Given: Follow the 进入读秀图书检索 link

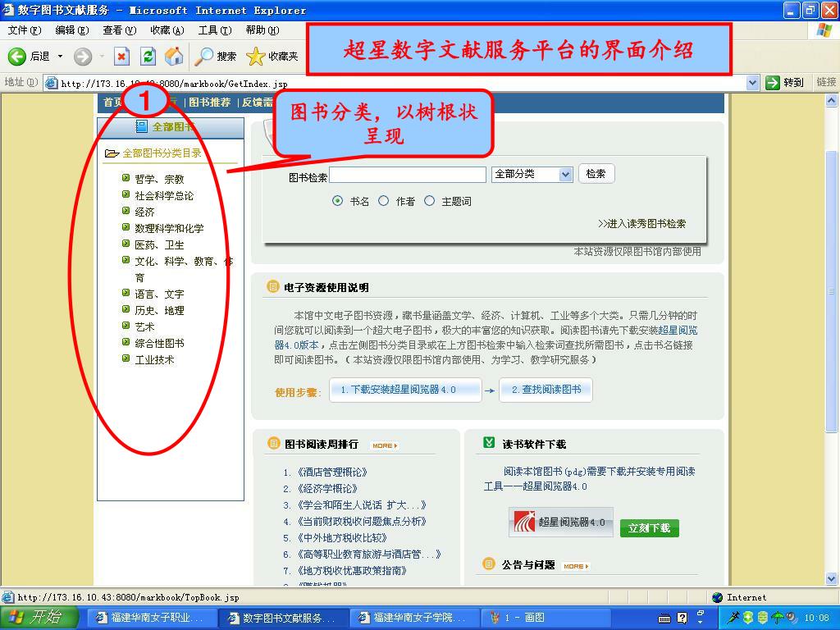Looking at the screenshot, I should point(641,224).
